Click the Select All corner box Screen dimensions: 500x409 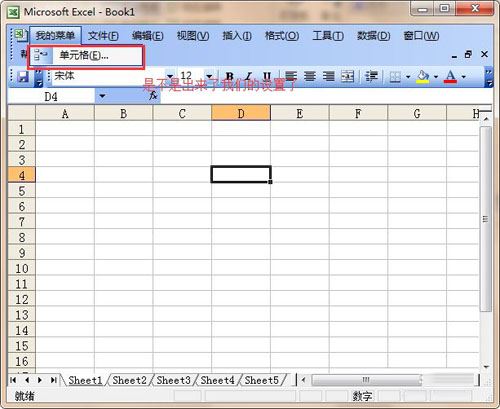(x=22, y=113)
